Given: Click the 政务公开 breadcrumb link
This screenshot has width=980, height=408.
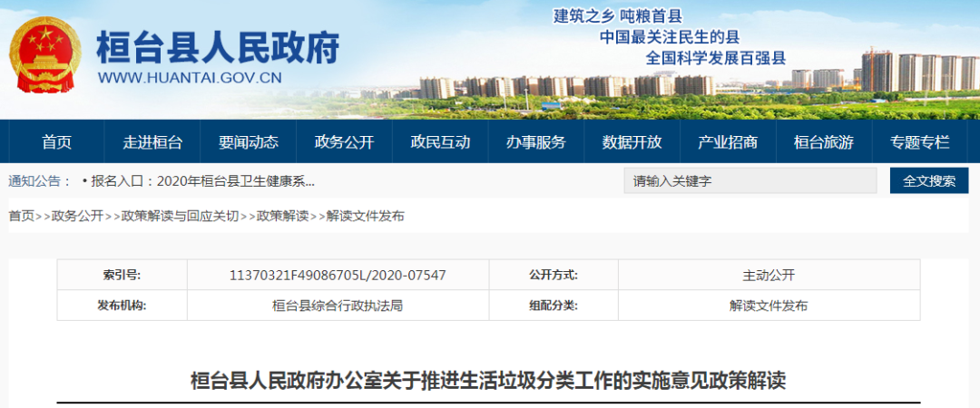Looking at the screenshot, I should point(77,216).
